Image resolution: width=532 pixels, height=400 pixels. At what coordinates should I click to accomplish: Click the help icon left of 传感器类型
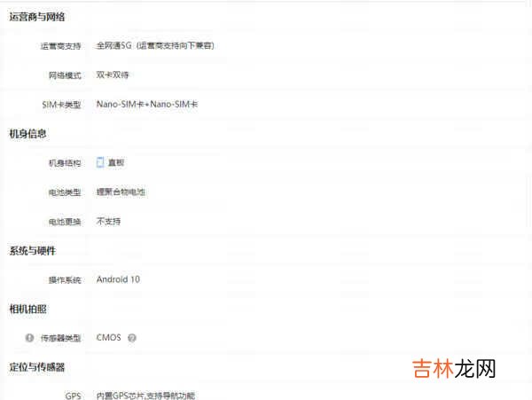point(29,338)
